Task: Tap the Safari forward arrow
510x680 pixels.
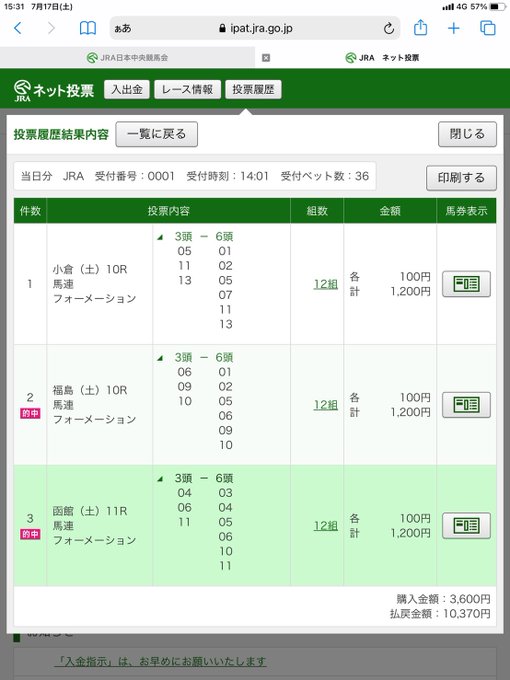Action: (51, 28)
